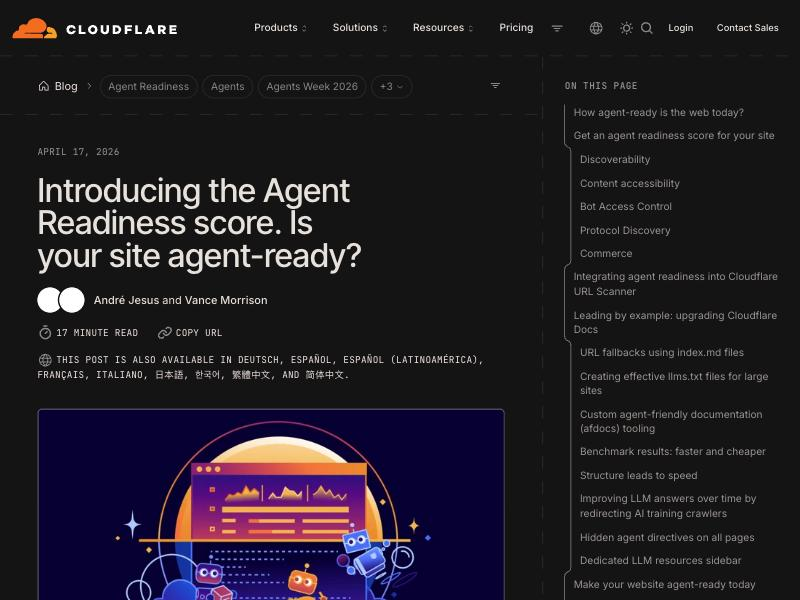The image size is (800, 600).
Task: Jump to Dedicated LLM resources sidebar
Action: click(660, 560)
